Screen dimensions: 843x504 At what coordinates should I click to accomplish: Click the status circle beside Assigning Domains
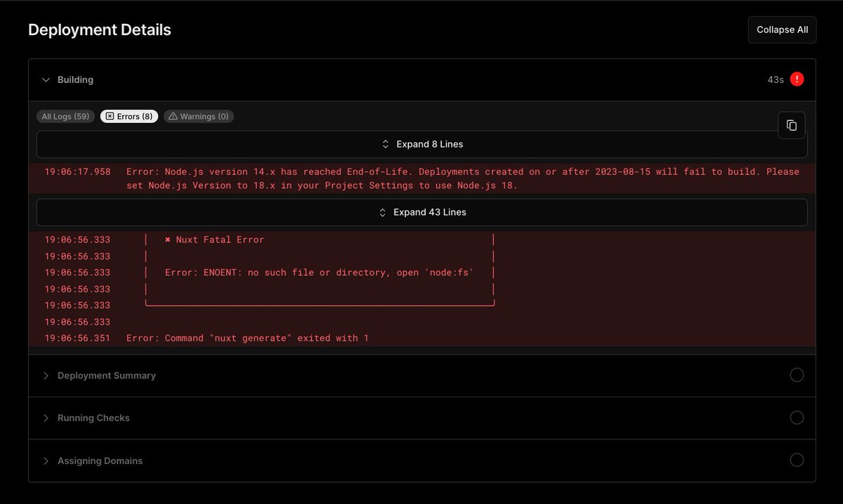coord(797,460)
